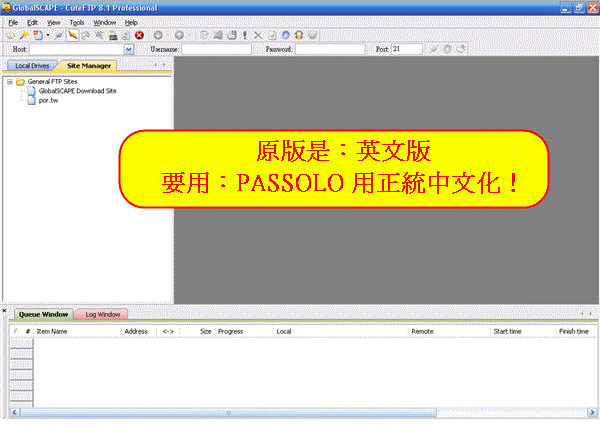Screen dimensions: 600x434
Task: Click the queue horizontal scrollbar
Action: (x=300, y=412)
